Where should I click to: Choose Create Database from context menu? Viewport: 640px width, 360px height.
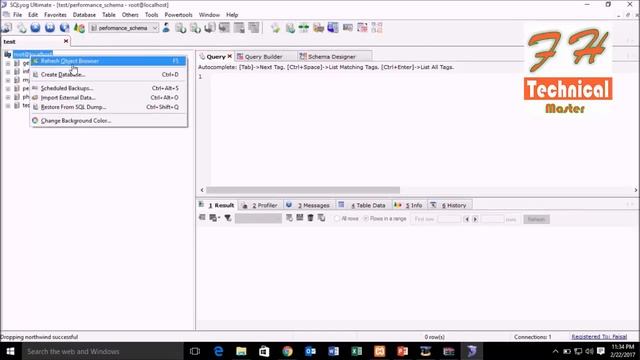[109, 74]
